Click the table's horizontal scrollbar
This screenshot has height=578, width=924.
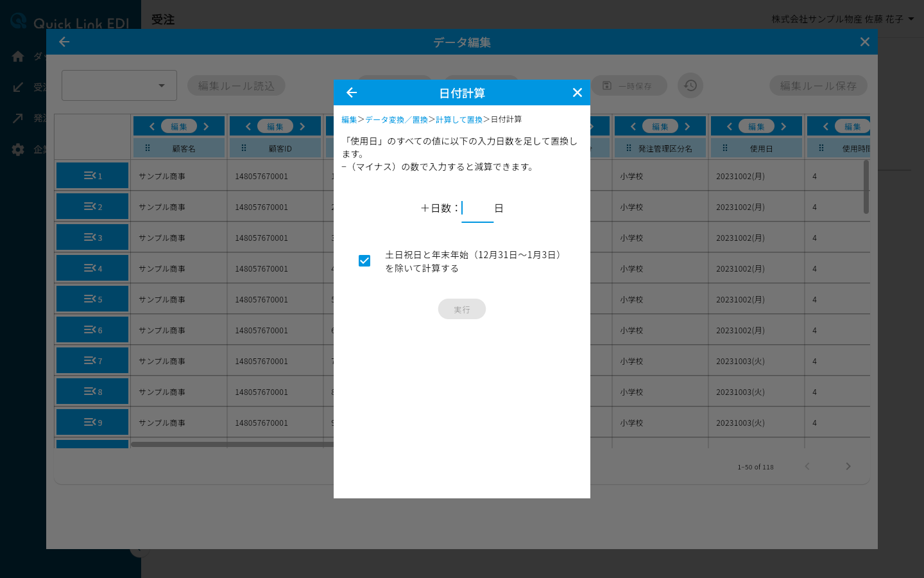(232, 444)
